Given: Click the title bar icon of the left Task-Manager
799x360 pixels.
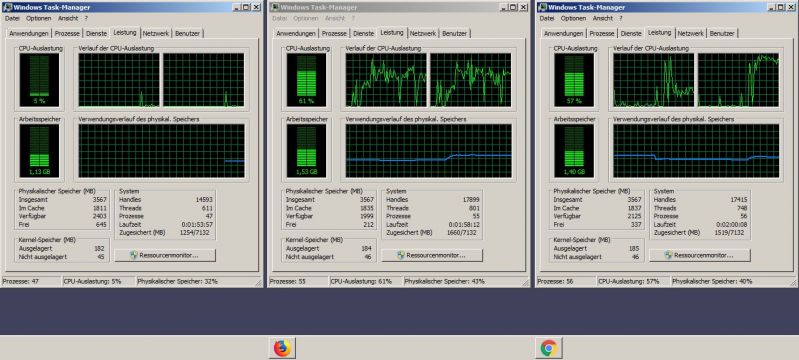Looking at the screenshot, I should [7, 7].
